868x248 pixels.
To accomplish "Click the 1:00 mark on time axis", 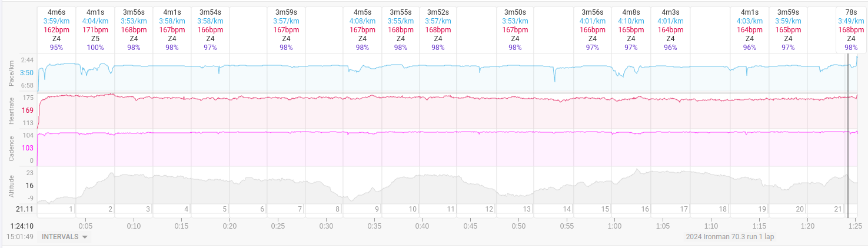I will (x=615, y=226).
